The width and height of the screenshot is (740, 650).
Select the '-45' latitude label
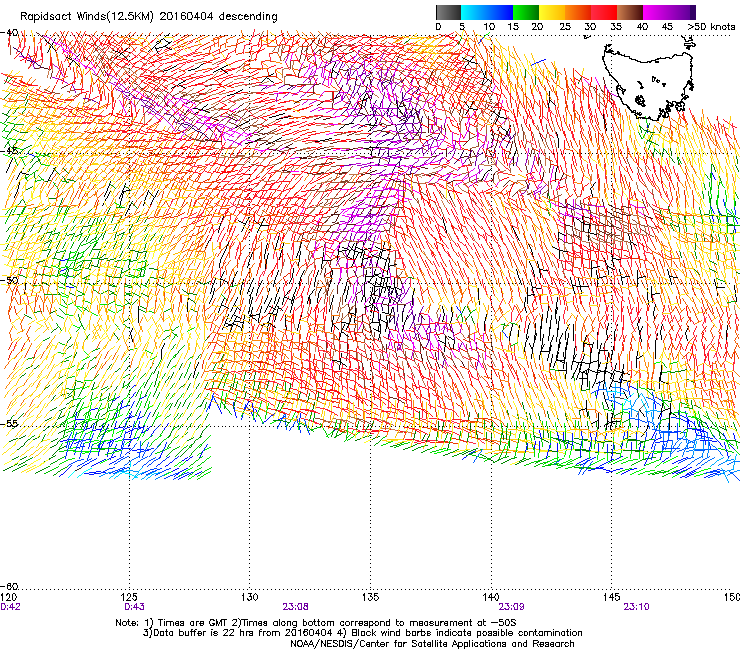pos(9,151)
